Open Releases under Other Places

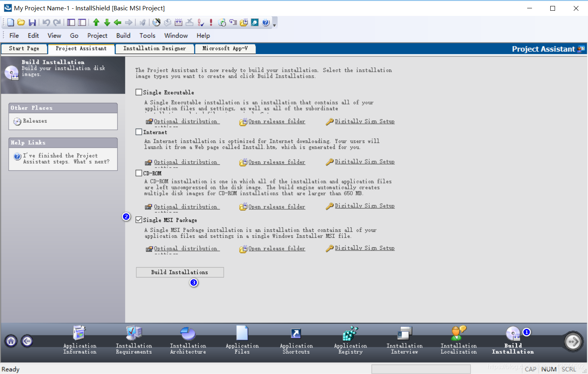click(x=35, y=121)
